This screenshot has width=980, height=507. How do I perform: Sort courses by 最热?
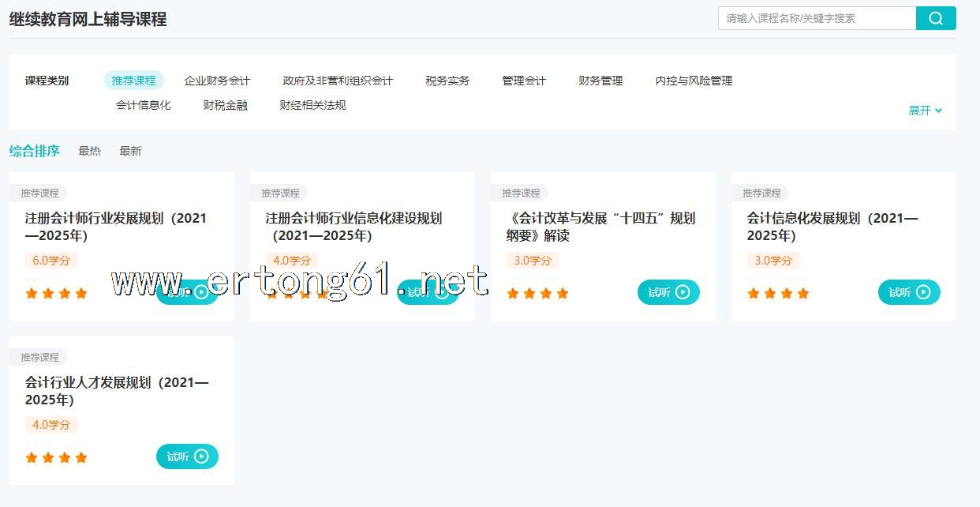(x=89, y=151)
